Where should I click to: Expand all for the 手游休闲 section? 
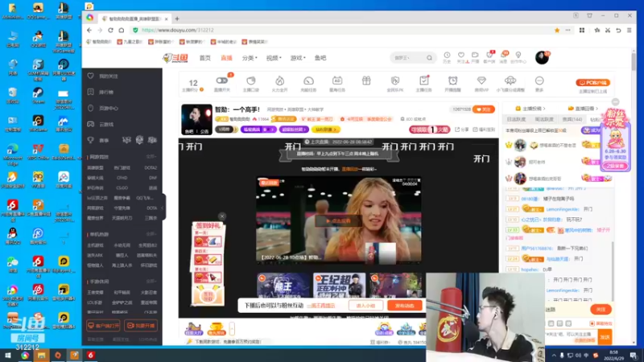[x=151, y=282]
